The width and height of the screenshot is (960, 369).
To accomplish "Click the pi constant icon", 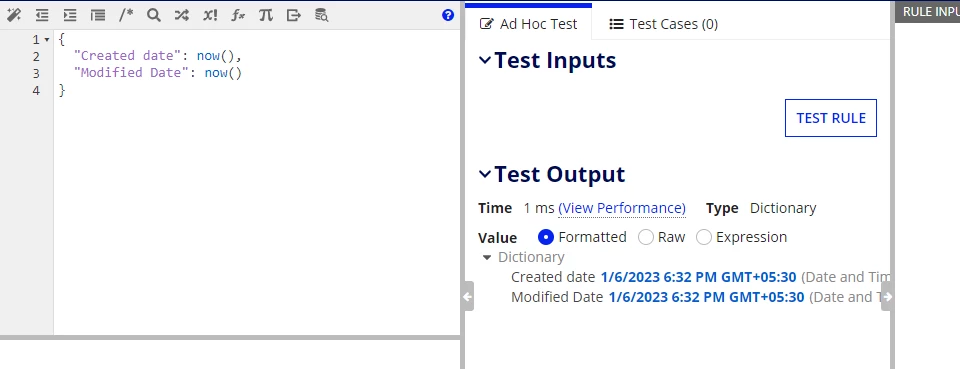I will click(266, 15).
